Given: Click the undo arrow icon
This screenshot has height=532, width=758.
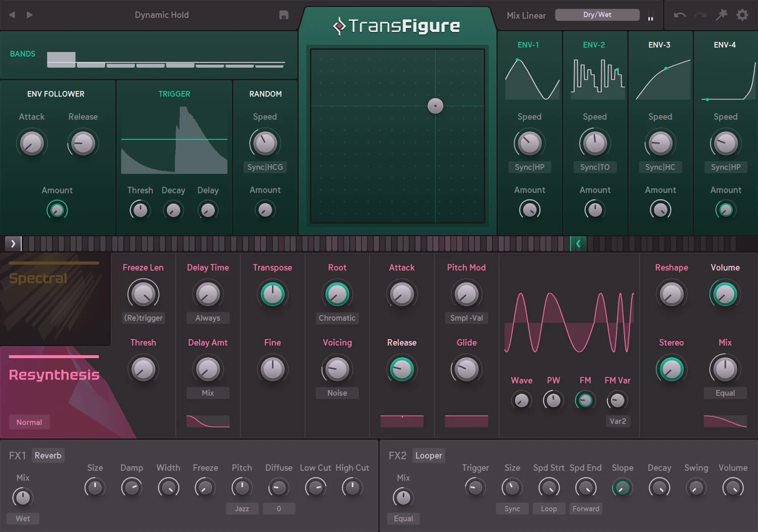Looking at the screenshot, I should (680, 15).
